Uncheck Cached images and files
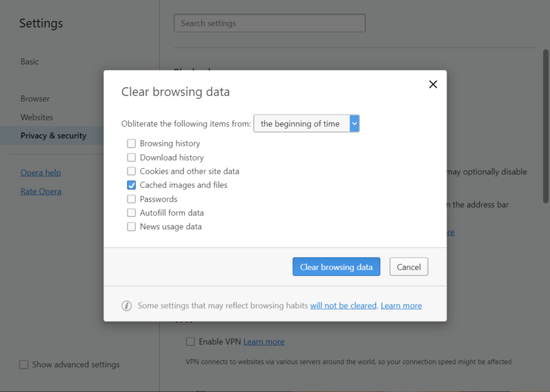550x392 pixels. point(131,185)
